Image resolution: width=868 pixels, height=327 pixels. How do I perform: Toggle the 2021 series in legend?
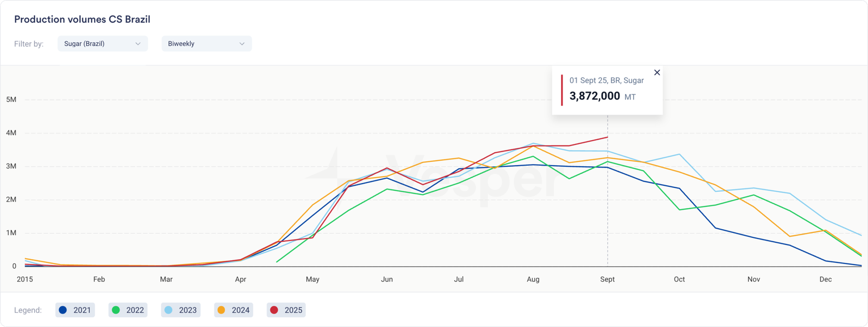pyautogui.click(x=75, y=310)
